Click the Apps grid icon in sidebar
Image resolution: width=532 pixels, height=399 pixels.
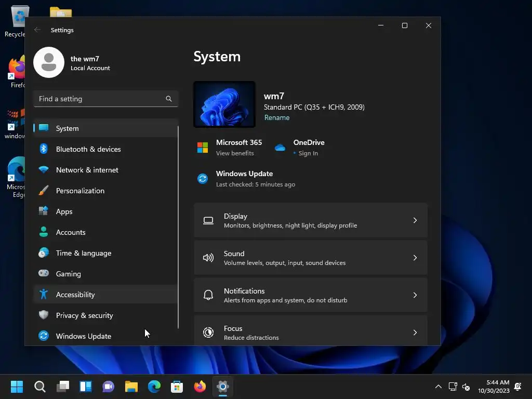(44, 211)
